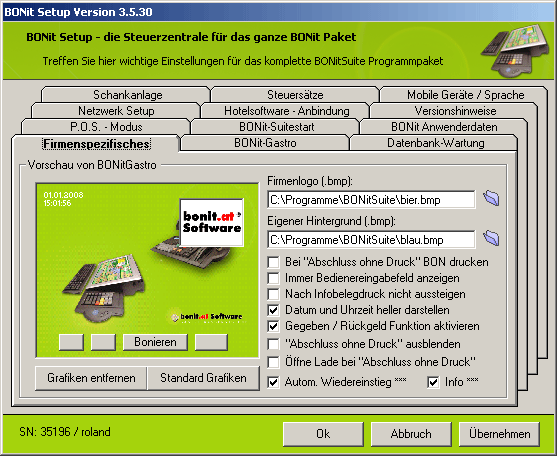Click folder icon beside Firmenlogo path
This screenshot has width=557, height=456.
pos(491,199)
